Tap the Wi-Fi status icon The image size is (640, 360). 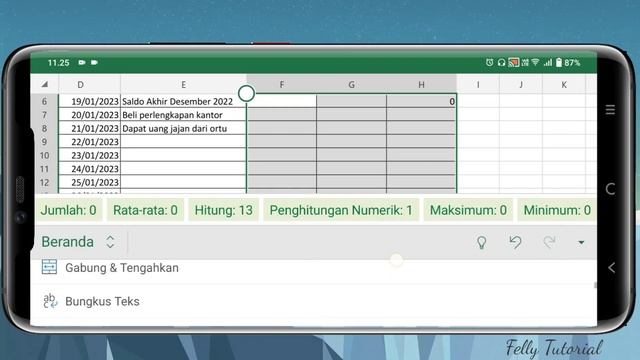[535, 62]
